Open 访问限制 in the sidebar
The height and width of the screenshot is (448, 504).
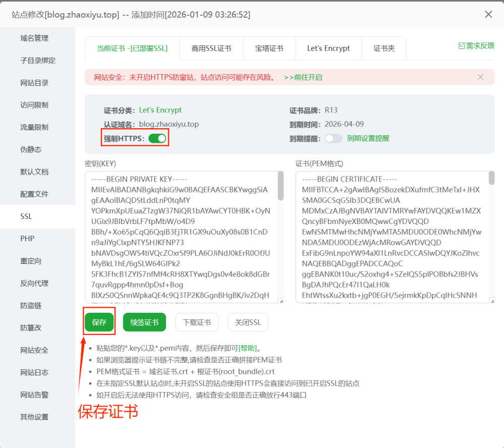click(34, 105)
